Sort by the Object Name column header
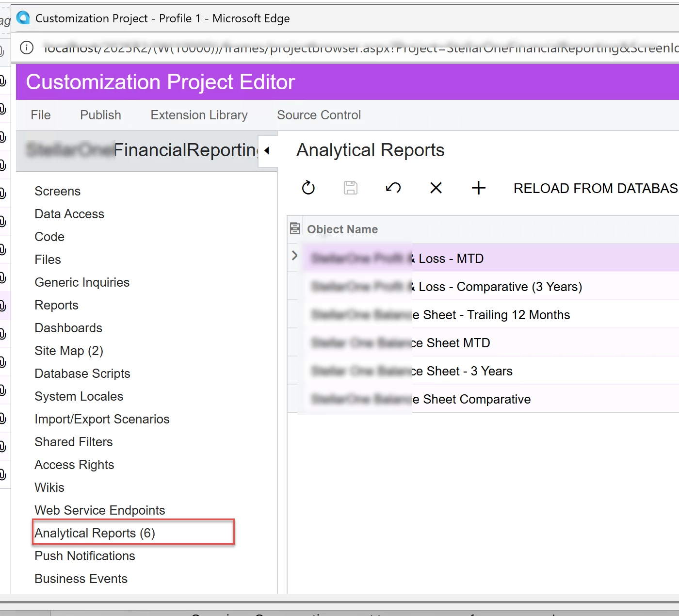 [x=342, y=229]
